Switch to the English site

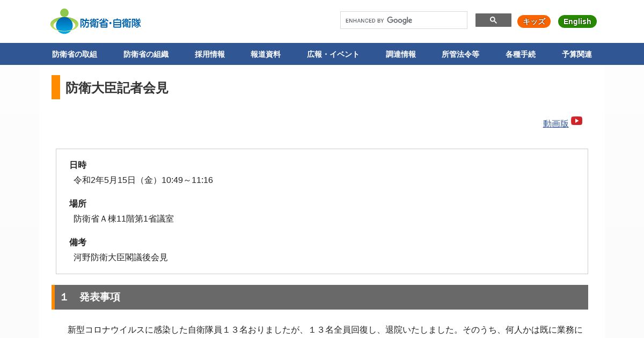(x=577, y=21)
